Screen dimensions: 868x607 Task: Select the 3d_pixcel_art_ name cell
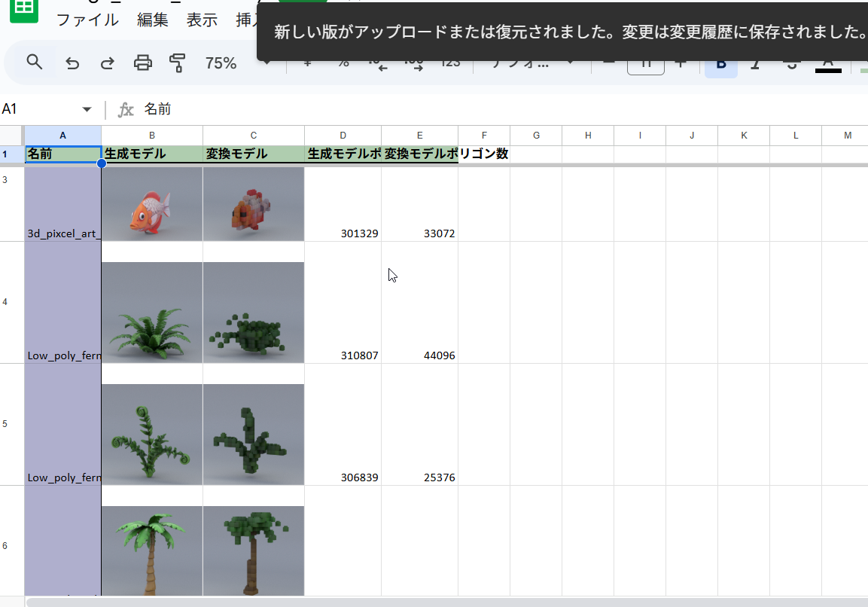click(x=62, y=204)
